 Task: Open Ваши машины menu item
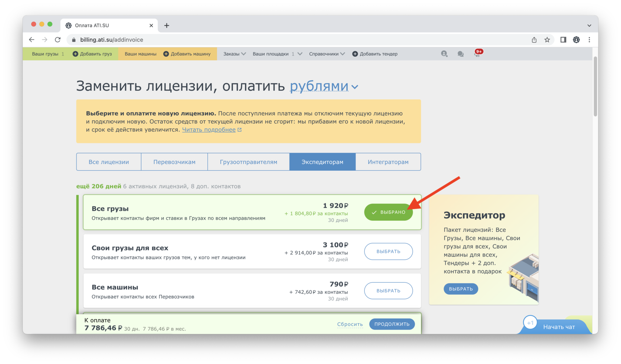(140, 54)
